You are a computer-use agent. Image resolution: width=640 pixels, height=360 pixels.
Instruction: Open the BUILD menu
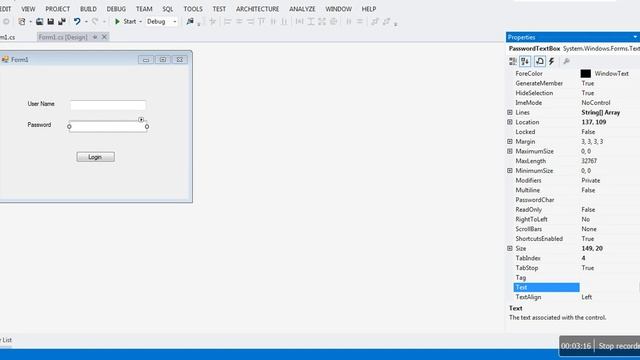[x=88, y=9]
